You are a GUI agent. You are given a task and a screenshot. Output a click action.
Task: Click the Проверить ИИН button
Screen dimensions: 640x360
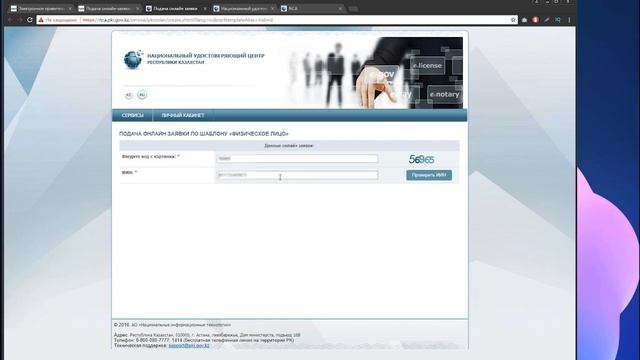(429, 175)
